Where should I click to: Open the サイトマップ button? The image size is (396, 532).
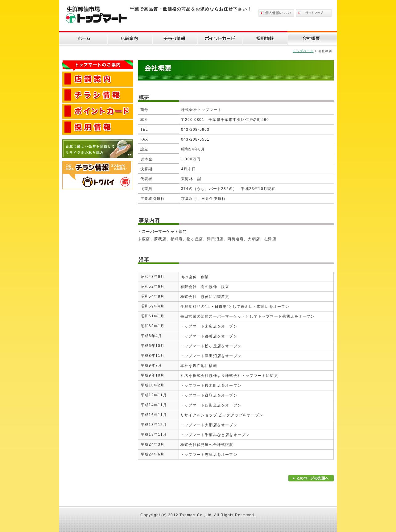(x=314, y=13)
